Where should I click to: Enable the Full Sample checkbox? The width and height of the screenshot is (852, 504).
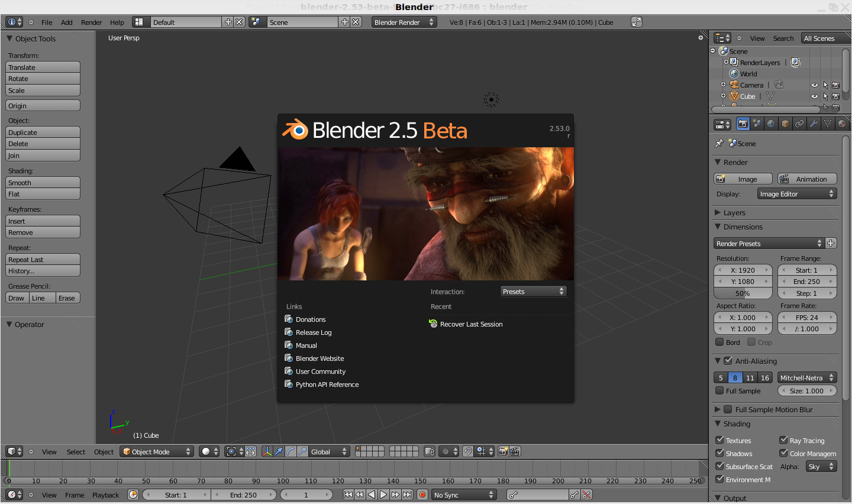719,390
